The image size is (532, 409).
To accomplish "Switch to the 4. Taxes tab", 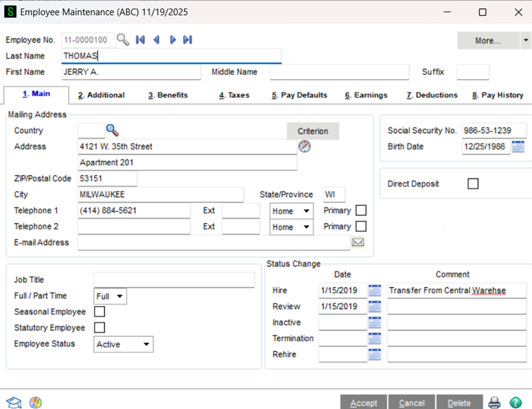I will pyautogui.click(x=234, y=95).
